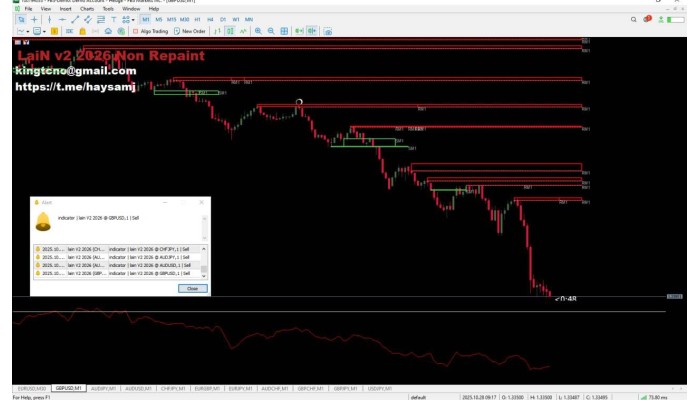Screen dimensions: 700x400
Task: Switch chart to H1 timeframe
Action: [x=197, y=19]
